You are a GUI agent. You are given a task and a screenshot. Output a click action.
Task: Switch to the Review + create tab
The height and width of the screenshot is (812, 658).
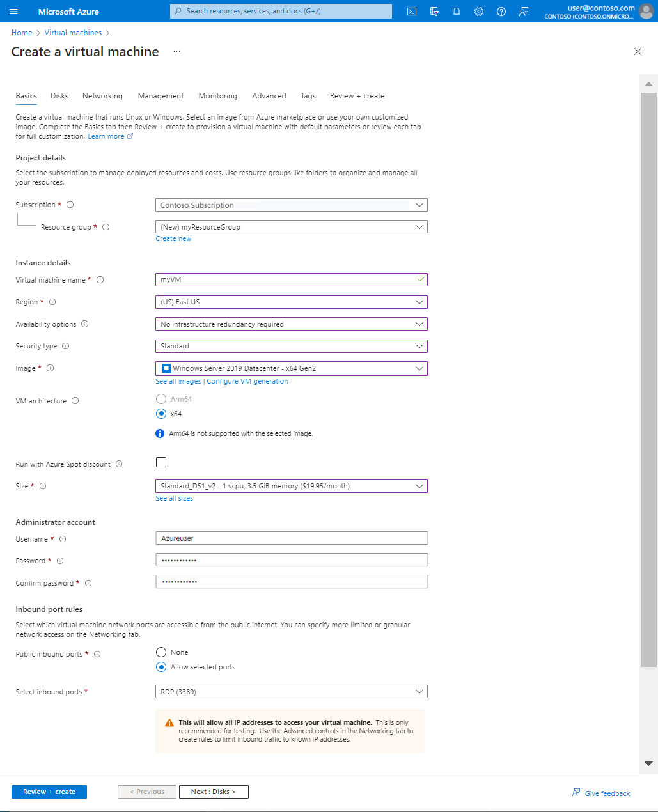357,96
